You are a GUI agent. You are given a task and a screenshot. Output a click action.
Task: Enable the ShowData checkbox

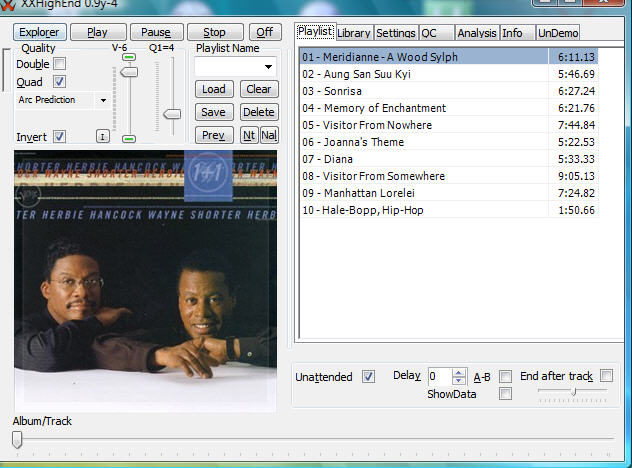coord(505,393)
